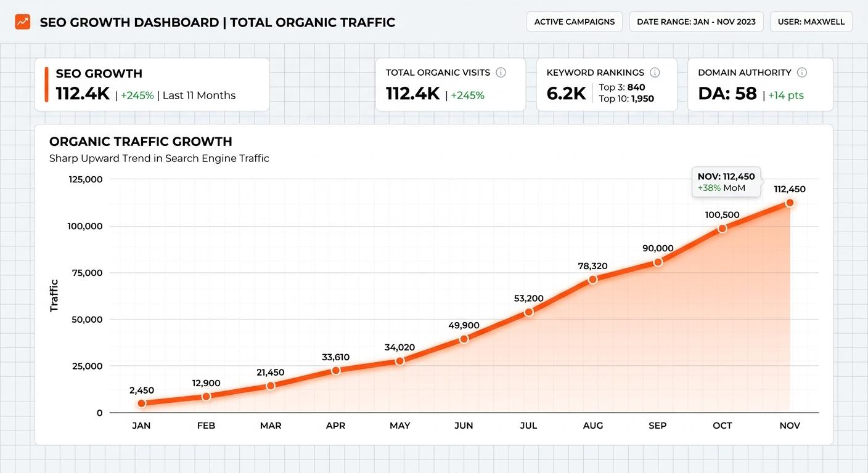The width and height of the screenshot is (868, 473).
Task: Expand the SEO Growth summary card
Action: pos(153,85)
